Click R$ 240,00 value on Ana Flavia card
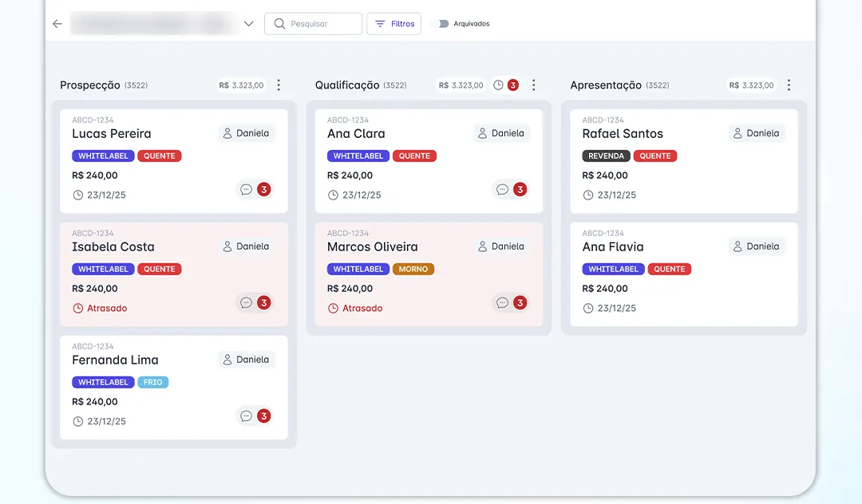862x504 pixels. (x=605, y=288)
